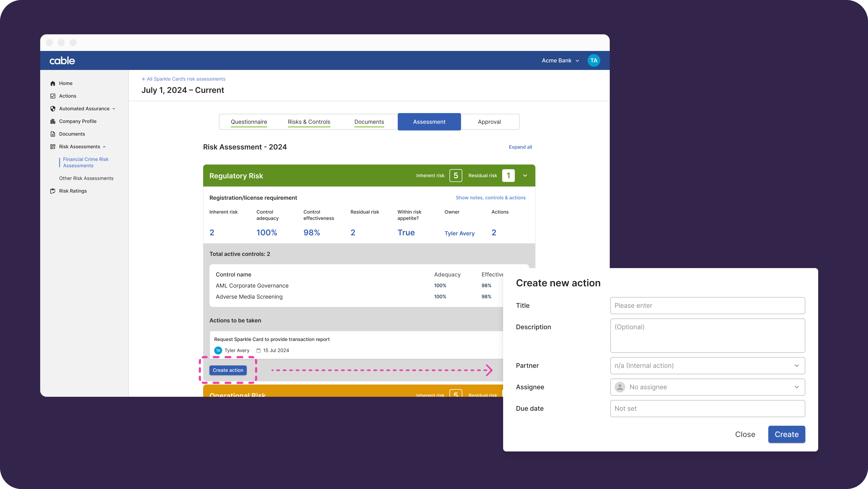The height and width of the screenshot is (489, 868).
Task: Click the Automated Assurance shield icon
Action: (x=53, y=109)
